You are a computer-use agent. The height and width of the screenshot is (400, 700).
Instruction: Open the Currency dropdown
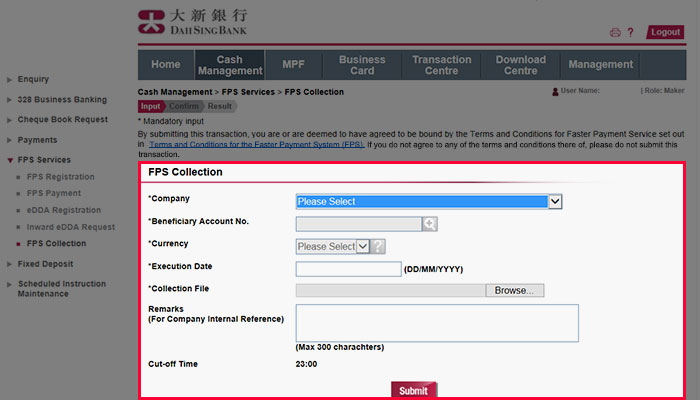click(333, 246)
